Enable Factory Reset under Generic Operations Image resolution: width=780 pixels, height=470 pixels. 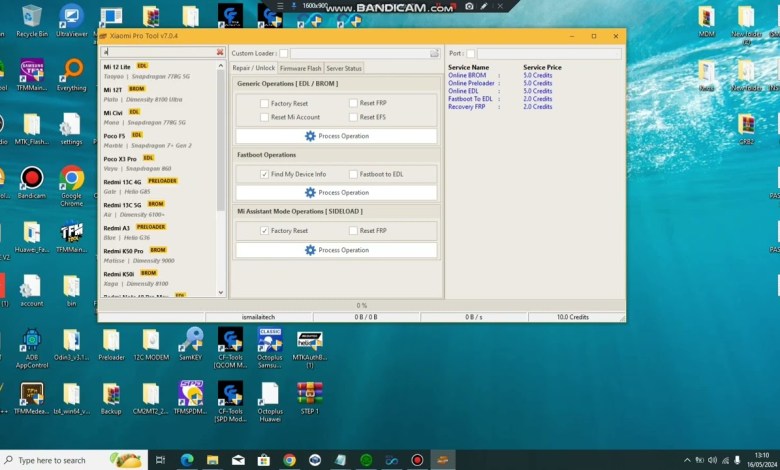pyautogui.click(x=264, y=103)
